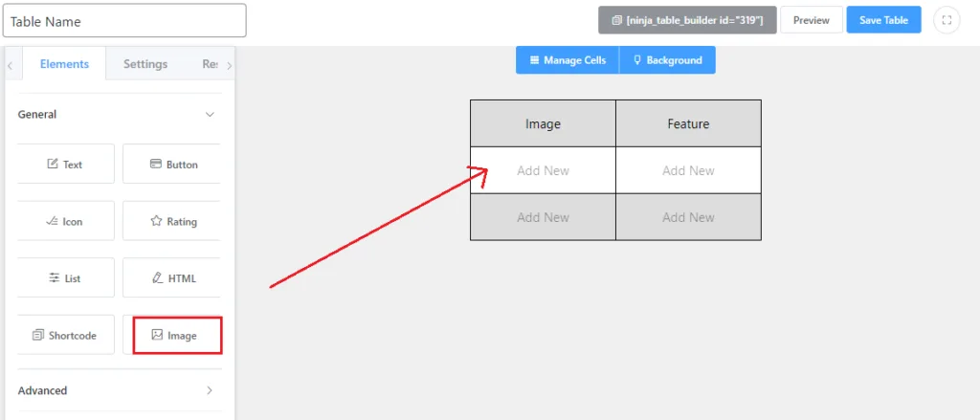Show next tabs with right chevron
Viewport: 980px width, 420px height.
(229, 65)
